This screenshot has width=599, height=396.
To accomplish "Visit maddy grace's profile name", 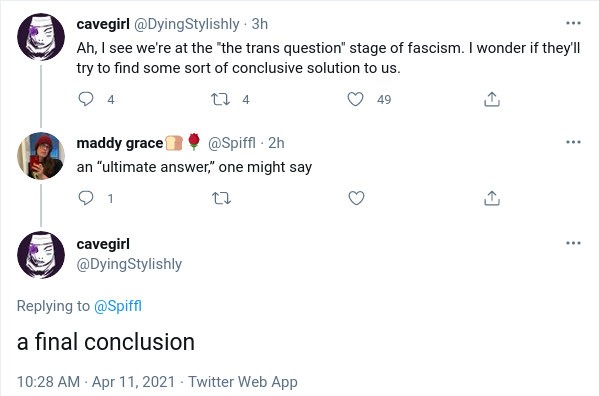I will tap(120, 143).
